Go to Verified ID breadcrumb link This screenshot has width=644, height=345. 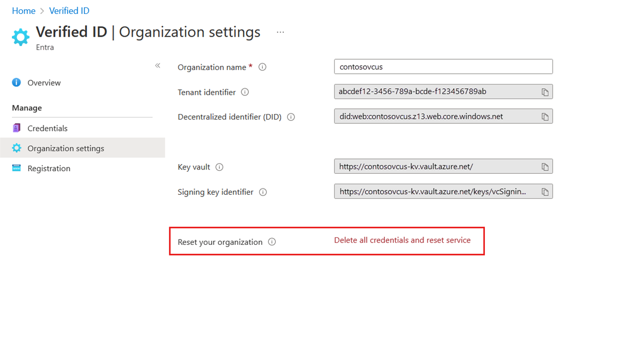69,11
